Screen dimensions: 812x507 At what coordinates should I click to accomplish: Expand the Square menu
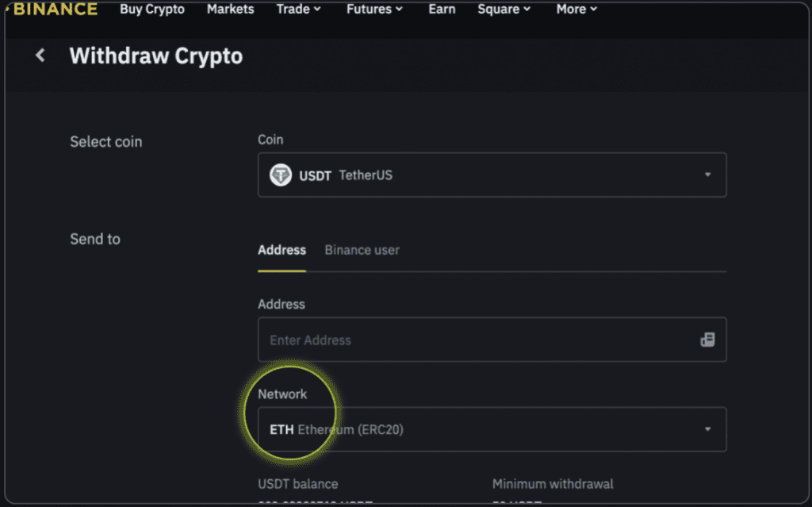pyautogui.click(x=498, y=10)
